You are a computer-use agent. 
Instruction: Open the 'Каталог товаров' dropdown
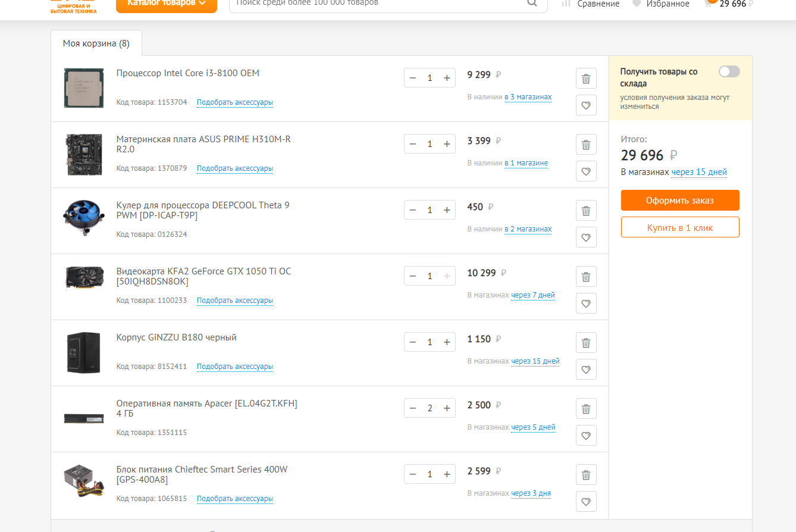pyautogui.click(x=167, y=5)
